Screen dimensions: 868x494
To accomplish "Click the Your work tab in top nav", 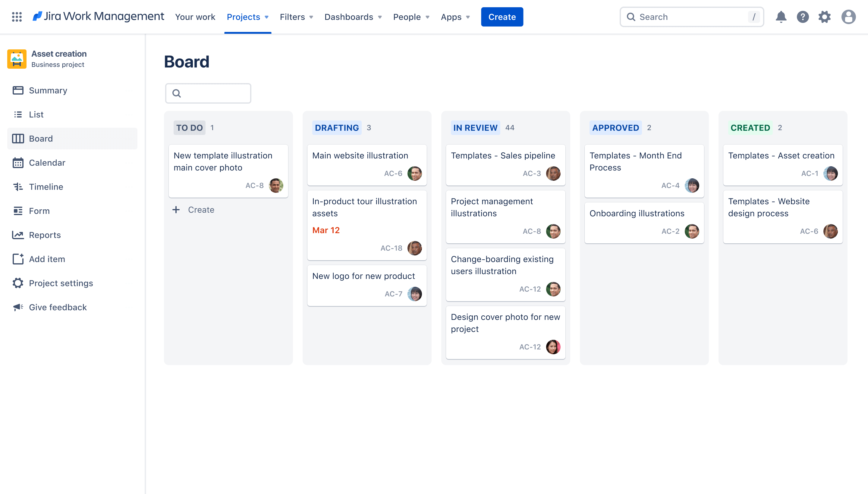I will [195, 17].
